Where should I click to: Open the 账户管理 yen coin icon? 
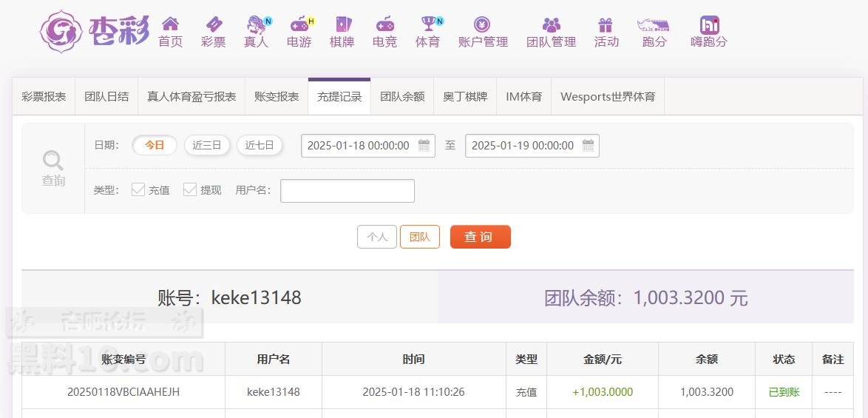point(482,24)
